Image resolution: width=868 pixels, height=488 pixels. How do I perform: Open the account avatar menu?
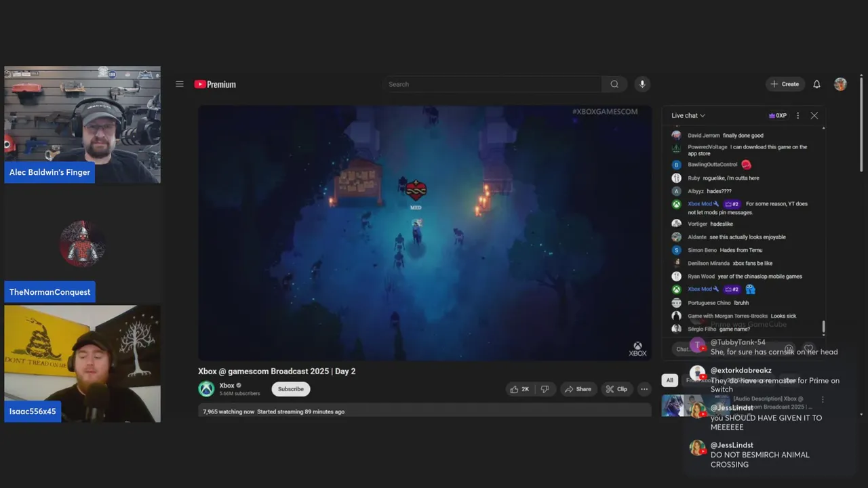(x=840, y=84)
